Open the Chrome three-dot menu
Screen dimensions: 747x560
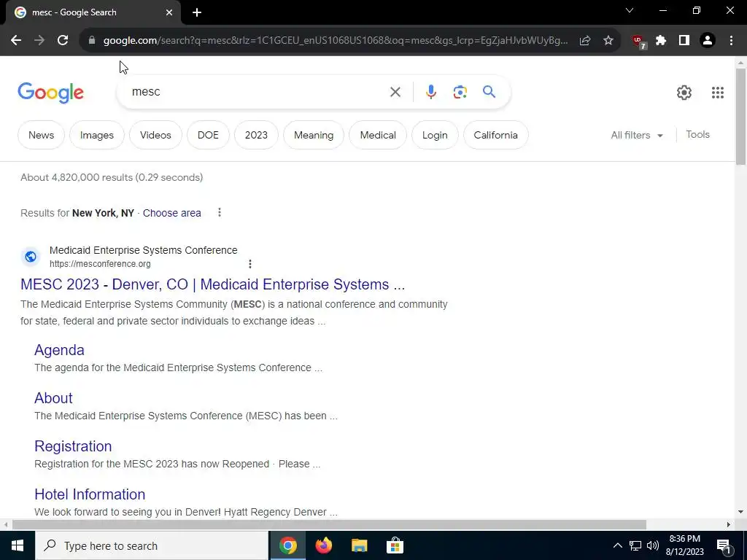[731, 41]
